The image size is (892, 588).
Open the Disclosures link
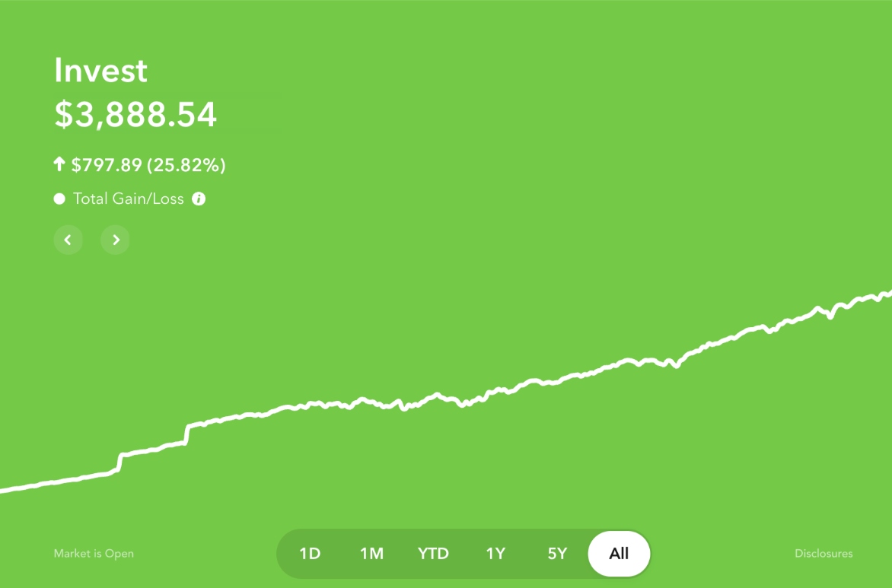(824, 554)
